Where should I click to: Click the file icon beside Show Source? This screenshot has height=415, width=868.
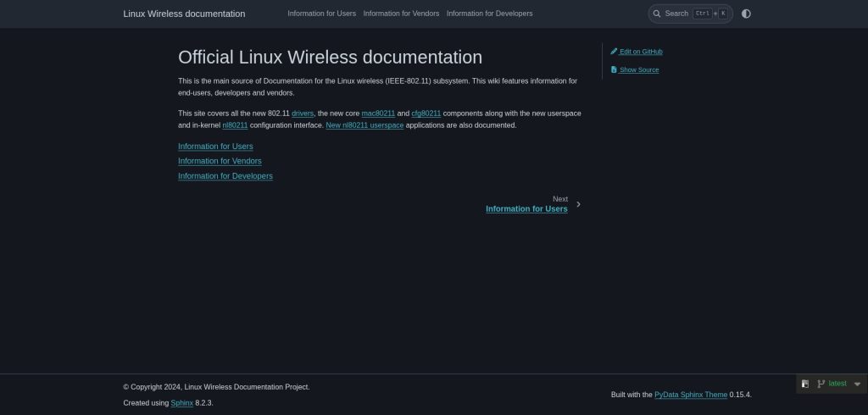pyautogui.click(x=614, y=70)
